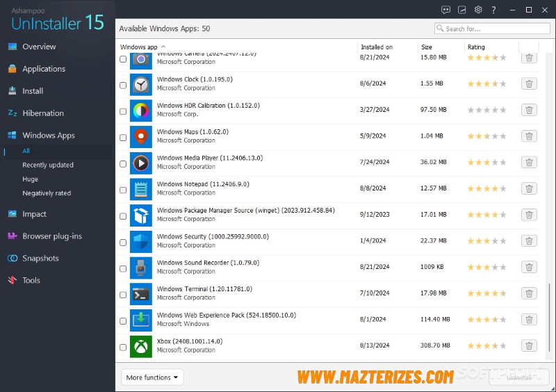The width and height of the screenshot is (556, 392).
Task: Tick the Windows Terminal checkbox
Action: click(123, 295)
